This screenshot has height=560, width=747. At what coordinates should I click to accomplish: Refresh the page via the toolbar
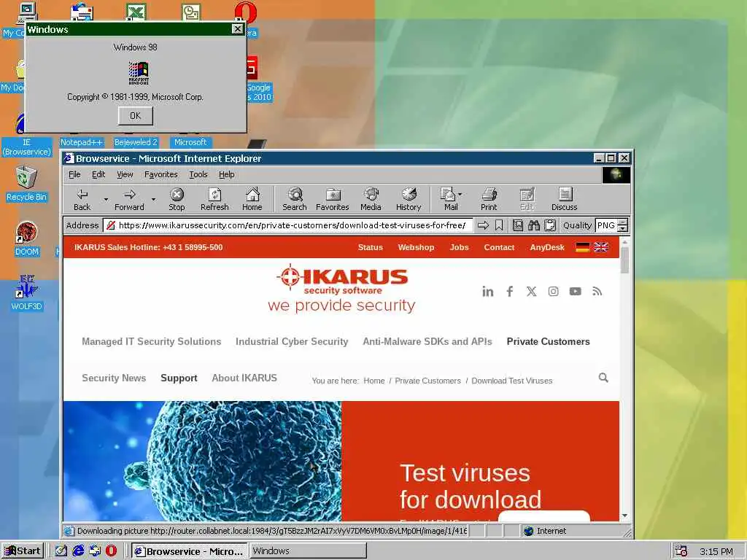pos(214,199)
